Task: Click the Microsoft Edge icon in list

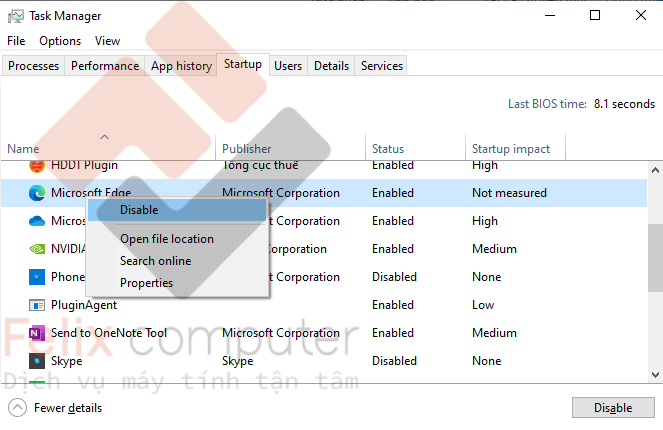Action: (x=37, y=193)
